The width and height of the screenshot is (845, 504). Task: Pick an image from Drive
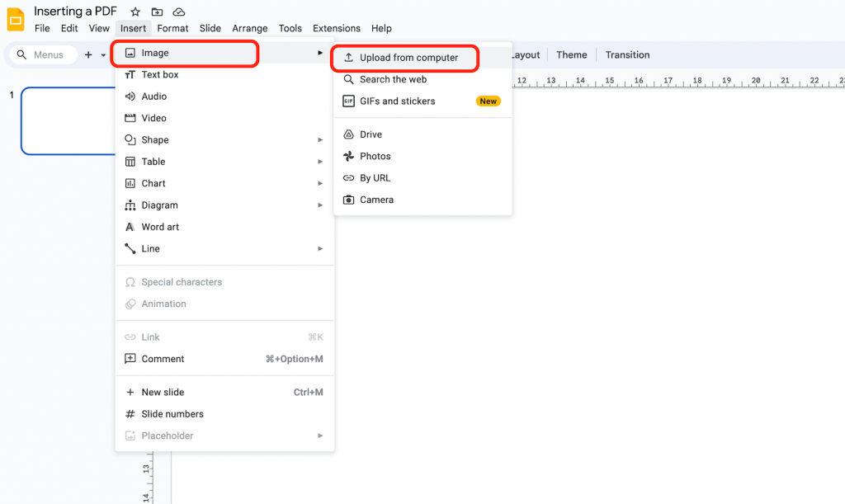371,134
